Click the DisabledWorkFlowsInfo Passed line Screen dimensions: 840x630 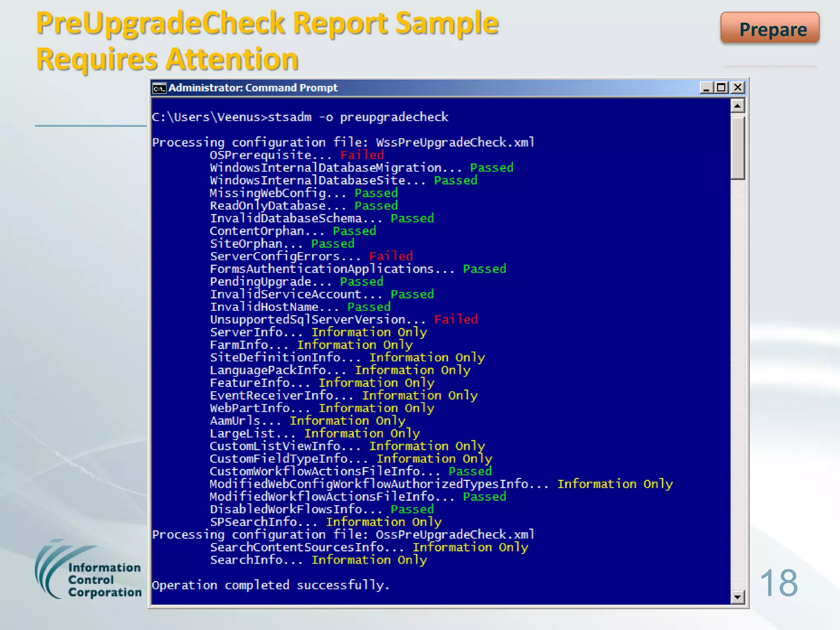(322, 509)
